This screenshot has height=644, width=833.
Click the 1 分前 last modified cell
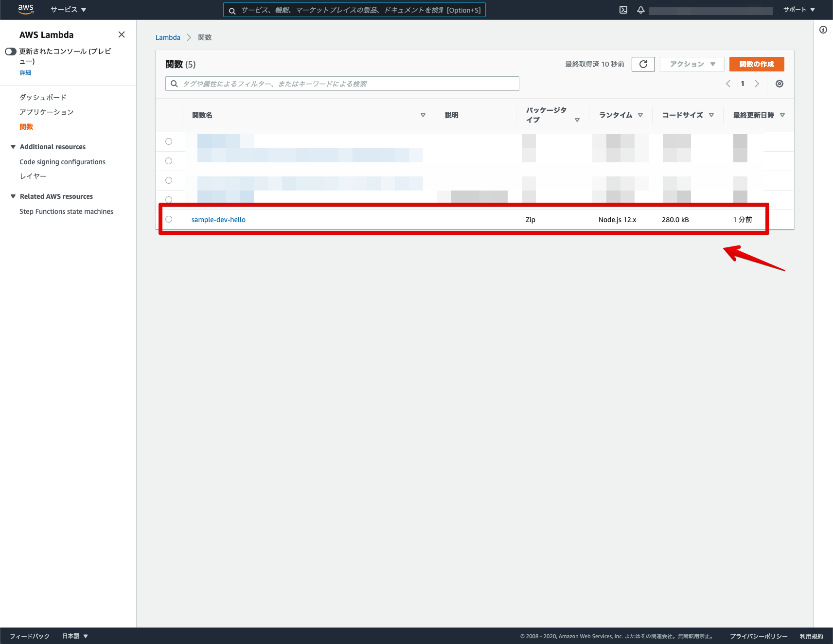click(743, 220)
